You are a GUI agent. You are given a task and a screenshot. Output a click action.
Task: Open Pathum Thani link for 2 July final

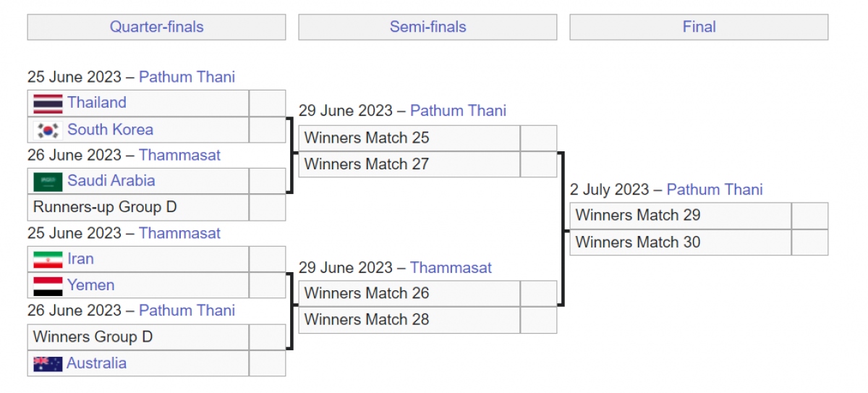pos(715,190)
